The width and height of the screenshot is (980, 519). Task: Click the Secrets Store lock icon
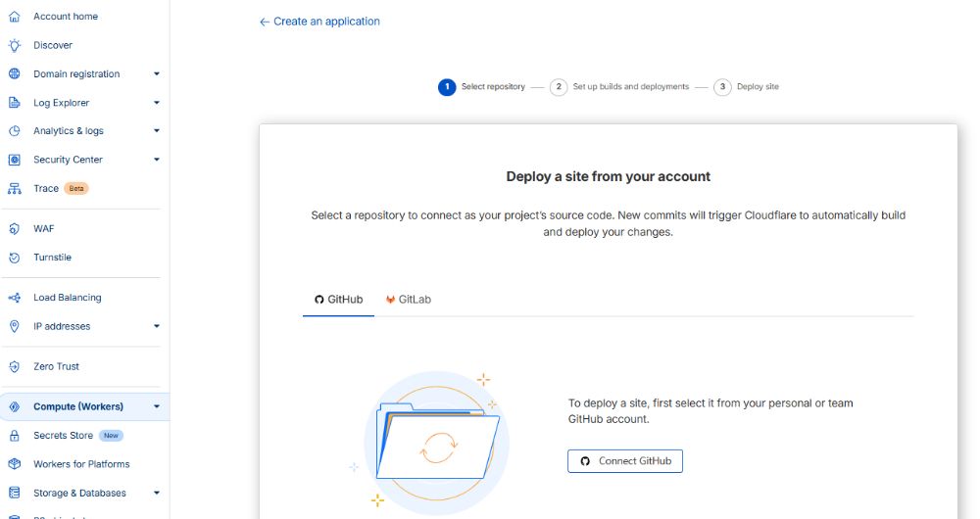click(14, 436)
